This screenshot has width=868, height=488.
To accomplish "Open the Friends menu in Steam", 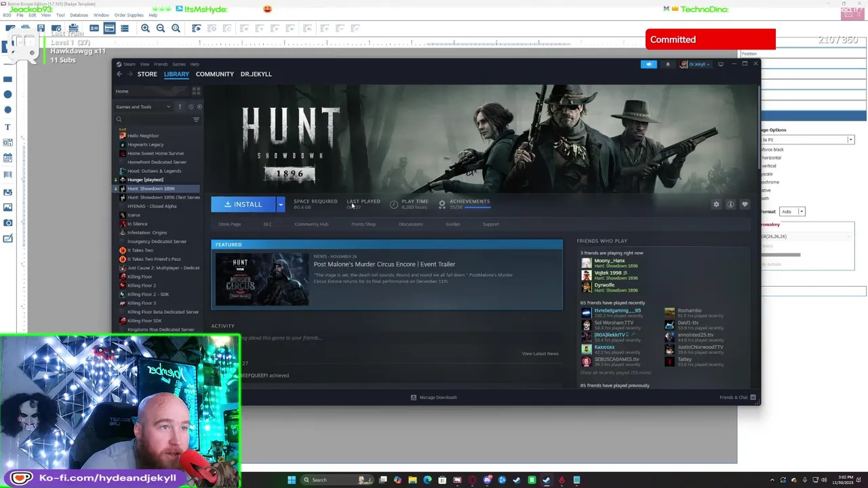I will pyautogui.click(x=161, y=64).
